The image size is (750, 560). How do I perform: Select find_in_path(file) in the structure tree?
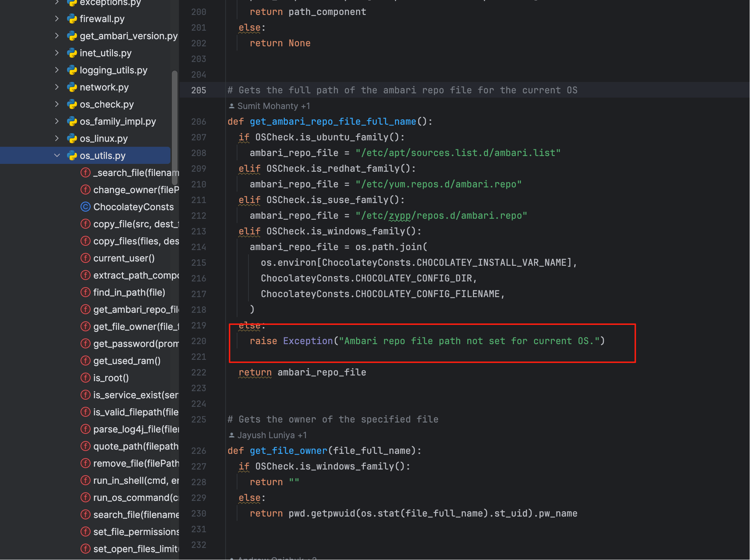tap(129, 292)
